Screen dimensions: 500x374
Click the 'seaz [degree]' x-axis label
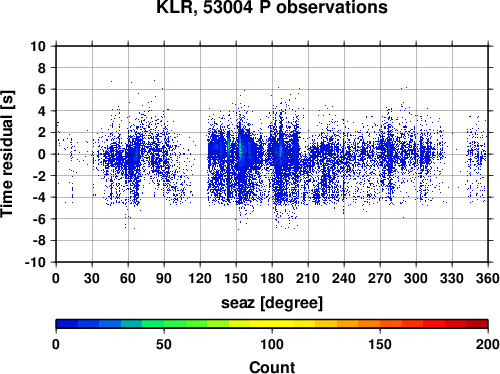click(x=272, y=303)
